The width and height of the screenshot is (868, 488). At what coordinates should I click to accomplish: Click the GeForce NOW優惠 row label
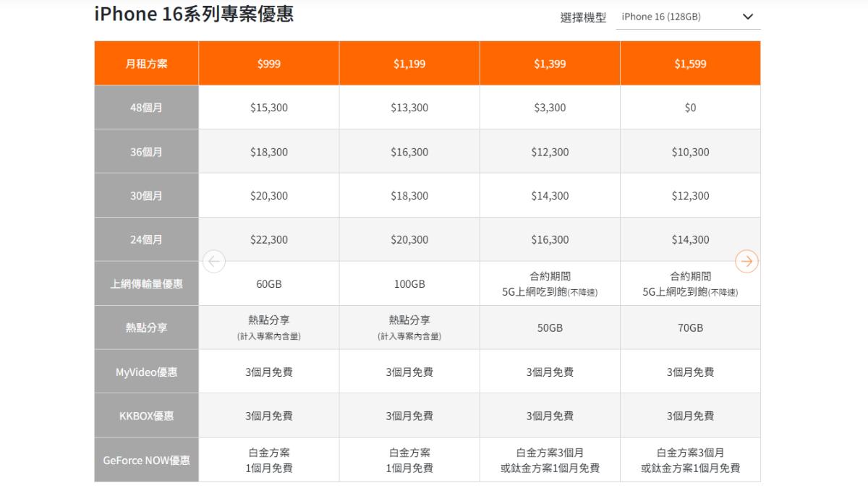click(x=146, y=460)
